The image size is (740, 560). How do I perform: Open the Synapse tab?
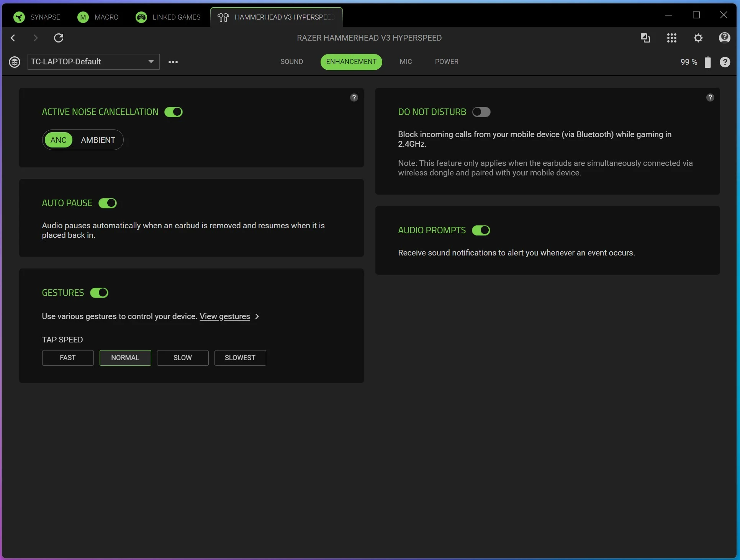37,17
